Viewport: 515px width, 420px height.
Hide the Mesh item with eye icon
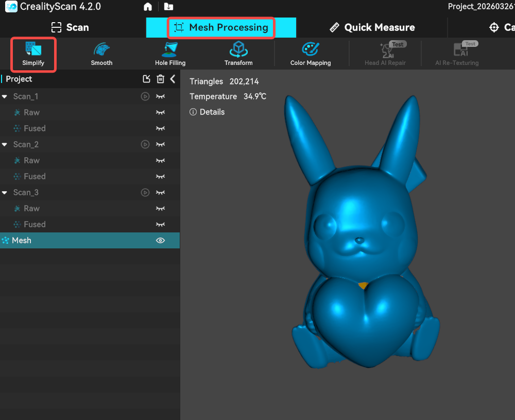(x=161, y=240)
